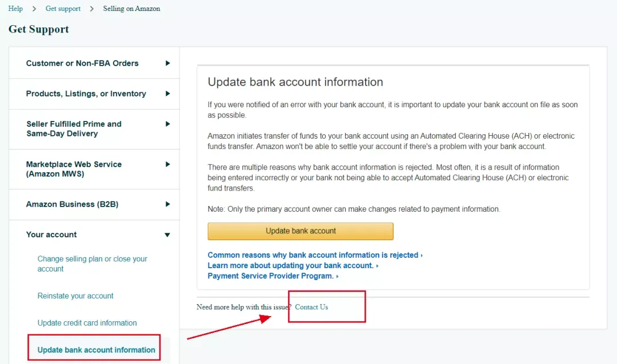Expand Marketplace Web Service arrow
This screenshot has width=617, height=364.
tap(167, 164)
